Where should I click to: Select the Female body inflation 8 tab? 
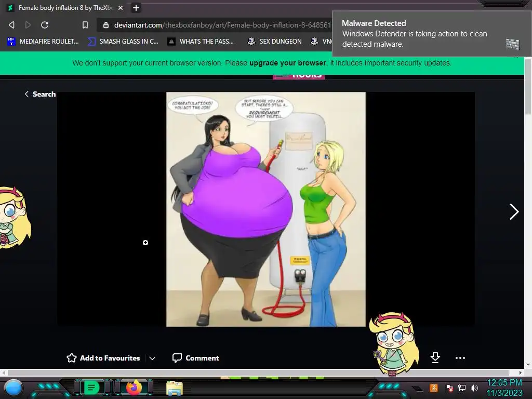[x=65, y=8]
